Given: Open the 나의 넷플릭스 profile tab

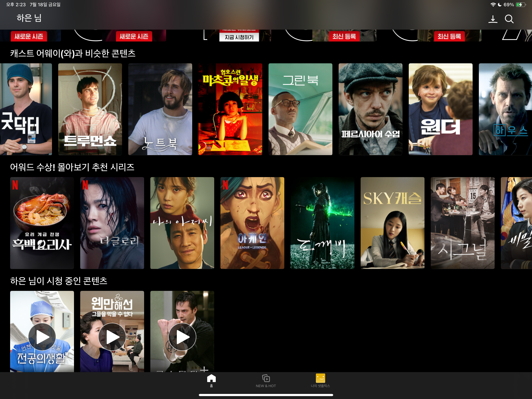Looking at the screenshot, I should [x=320, y=380].
